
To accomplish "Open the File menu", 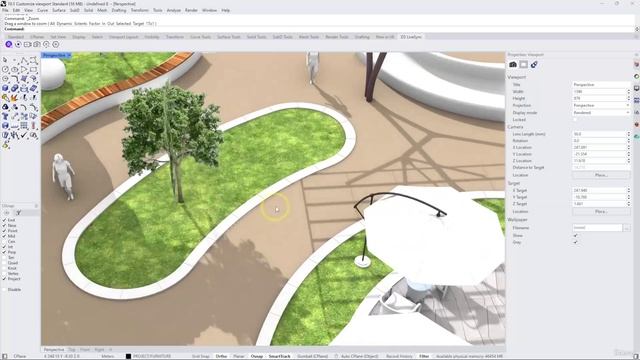I will pyautogui.click(x=5, y=10).
